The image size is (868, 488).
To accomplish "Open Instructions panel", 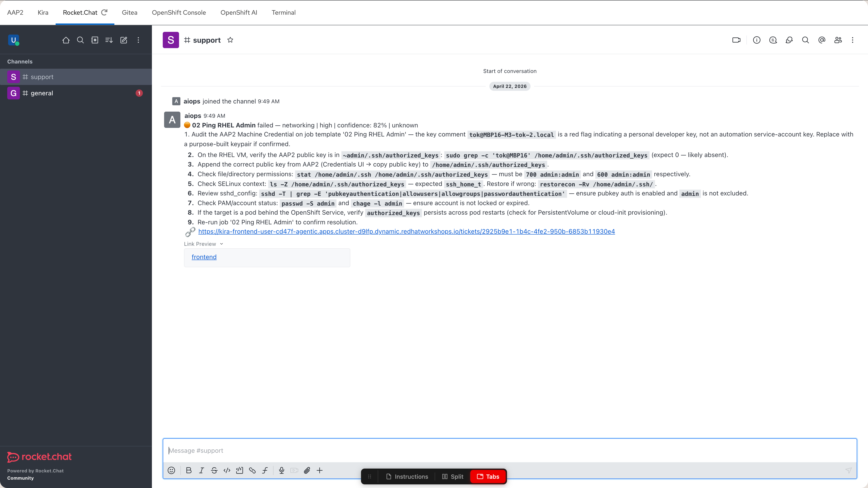I will (x=407, y=476).
